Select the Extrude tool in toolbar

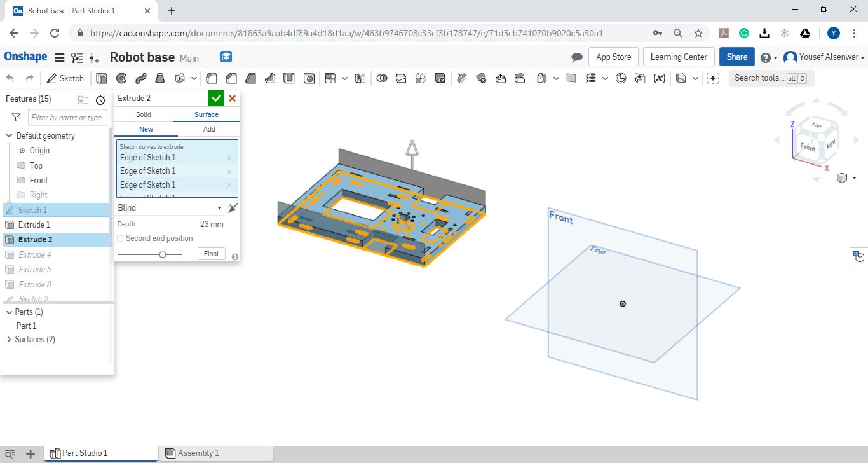(x=102, y=78)
